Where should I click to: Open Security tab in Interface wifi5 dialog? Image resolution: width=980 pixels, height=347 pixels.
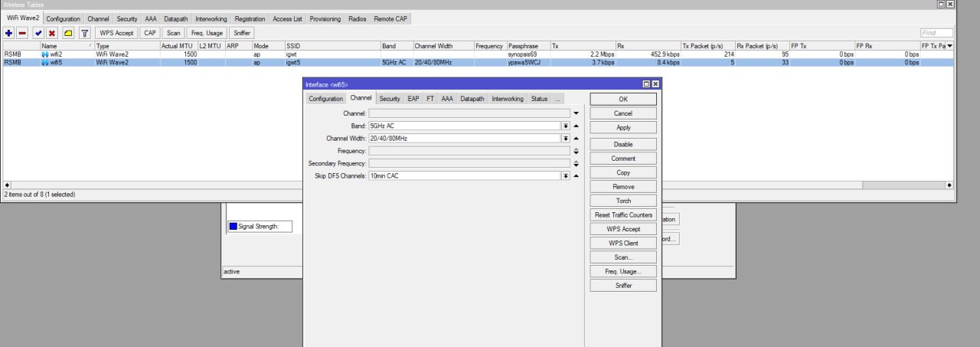point(390,99)
